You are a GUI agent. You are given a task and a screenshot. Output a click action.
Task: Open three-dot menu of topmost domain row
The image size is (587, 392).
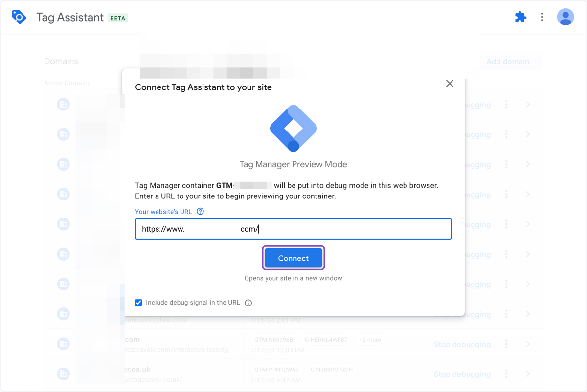pyautogui.click(x=506, y=105)
